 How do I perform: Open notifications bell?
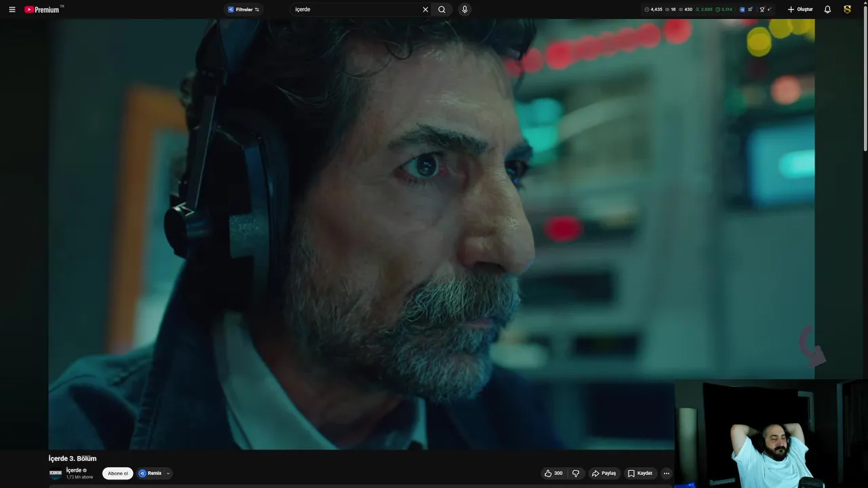point(827,9)
